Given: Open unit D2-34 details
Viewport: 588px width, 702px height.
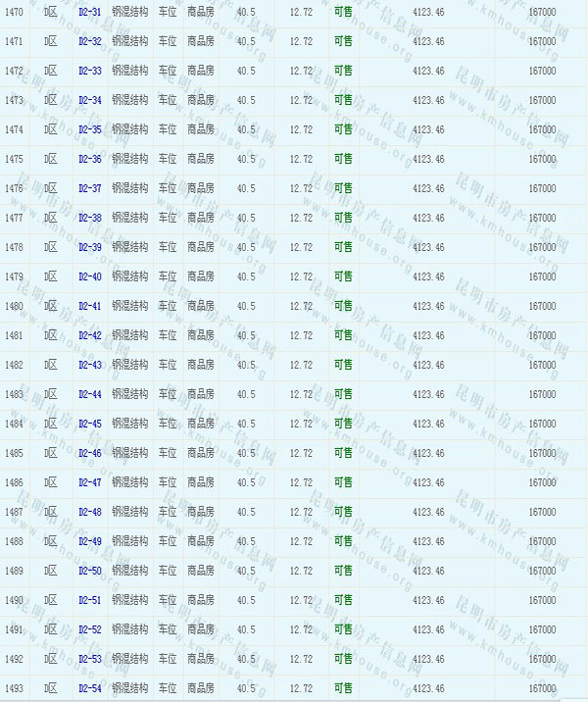Looking at the screenshot, I should (89, 100).
